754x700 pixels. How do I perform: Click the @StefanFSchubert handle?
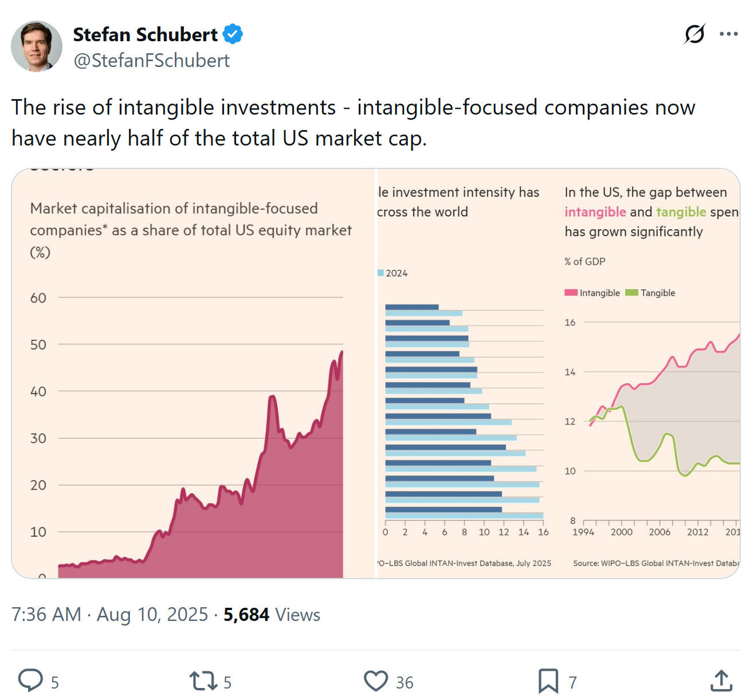152,60
